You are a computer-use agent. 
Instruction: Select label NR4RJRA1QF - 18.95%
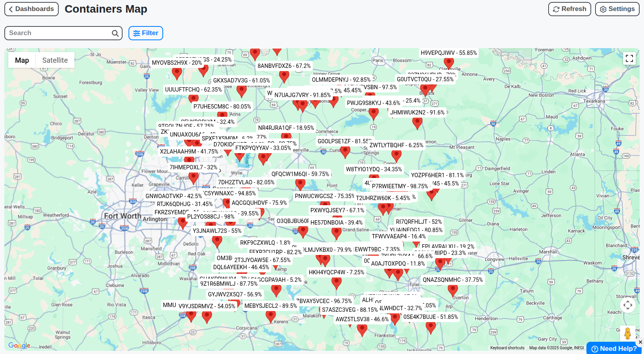[286, 128]
